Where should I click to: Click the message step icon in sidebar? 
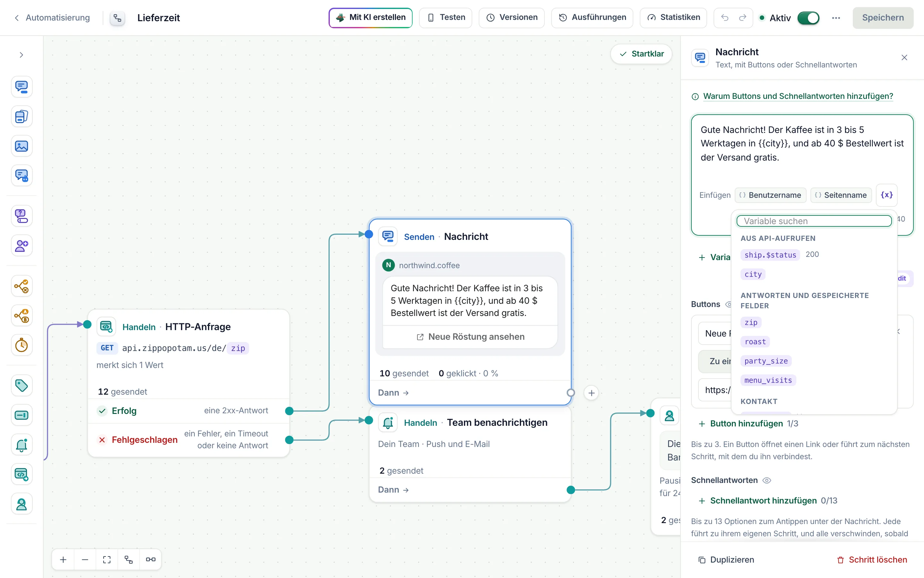tap(21, 87)
